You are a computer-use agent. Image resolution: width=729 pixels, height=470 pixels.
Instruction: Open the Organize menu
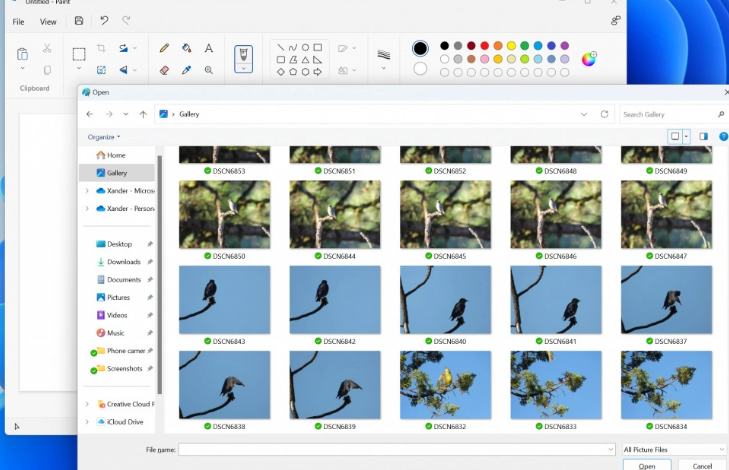(x=104, y=136)
